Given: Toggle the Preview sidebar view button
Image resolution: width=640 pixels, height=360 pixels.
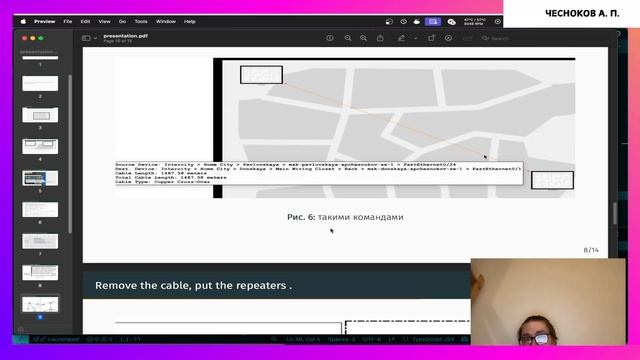Looking at the screenshot, I should click(x=86, y=38).
